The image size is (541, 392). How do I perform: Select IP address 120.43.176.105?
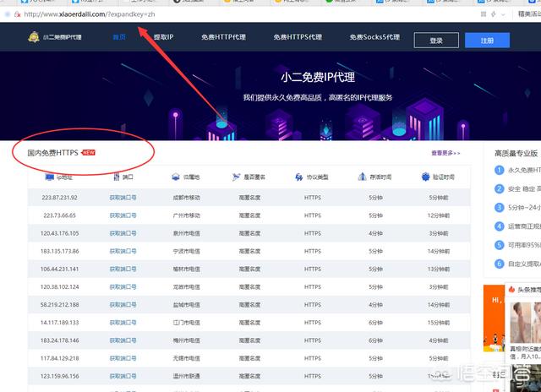point(59,233)
